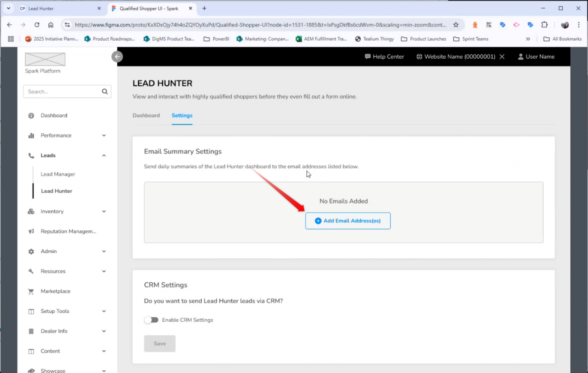The image size is (588, 373).
Task: Open AEM Fulfillment Tra... bookmark
Action: [x=321, y=39]
